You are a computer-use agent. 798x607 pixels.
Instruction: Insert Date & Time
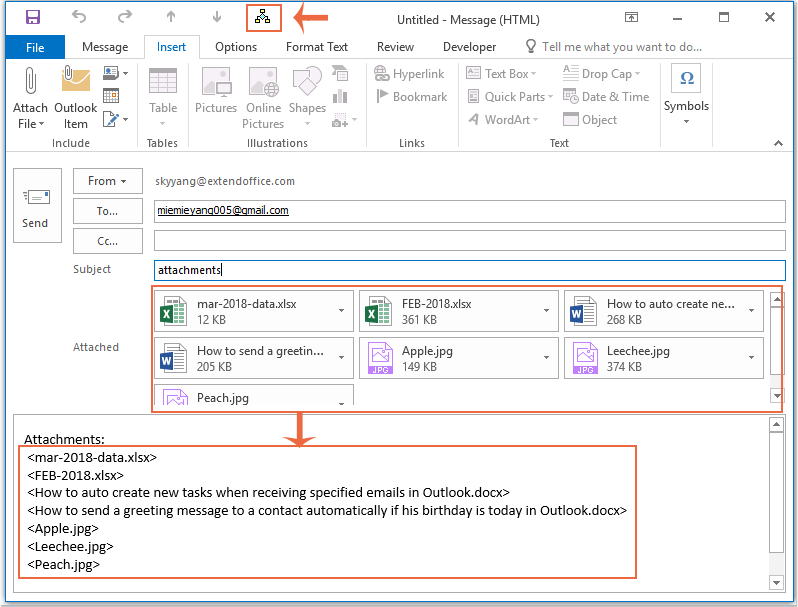click(x=606, y=97)
